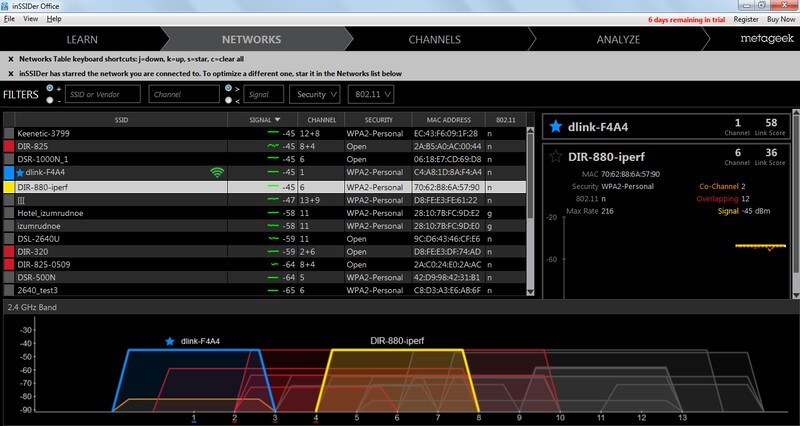Open the 802.11 filter dropdown
The width and height of the screenshot is (800, 426).
point(371,94)
